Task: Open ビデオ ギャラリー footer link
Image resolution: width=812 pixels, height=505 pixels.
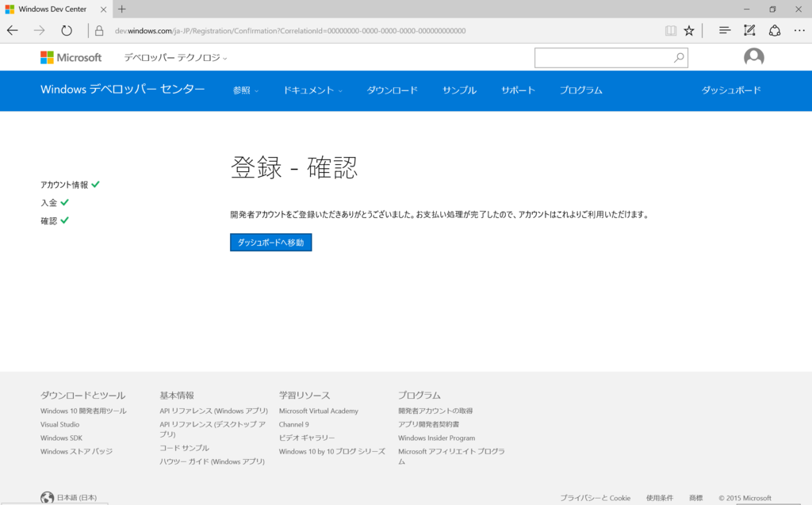Action: [307, 438]
